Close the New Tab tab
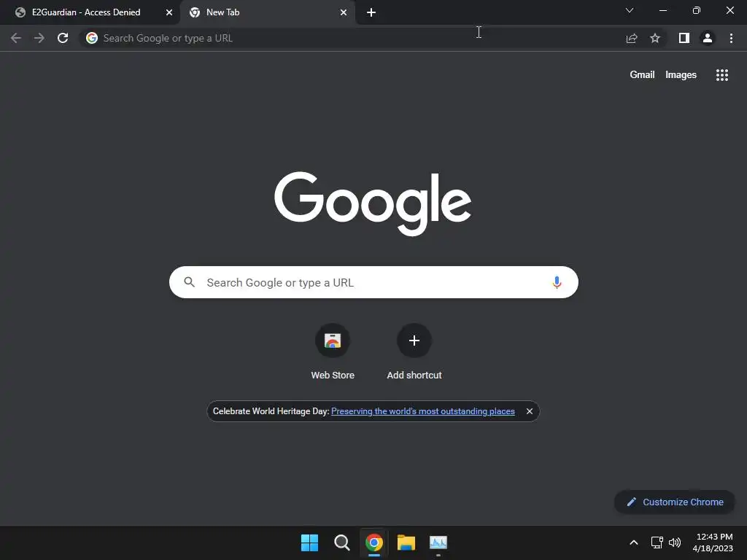The width and height of the screenshot is (747, 560). [344, 12]
